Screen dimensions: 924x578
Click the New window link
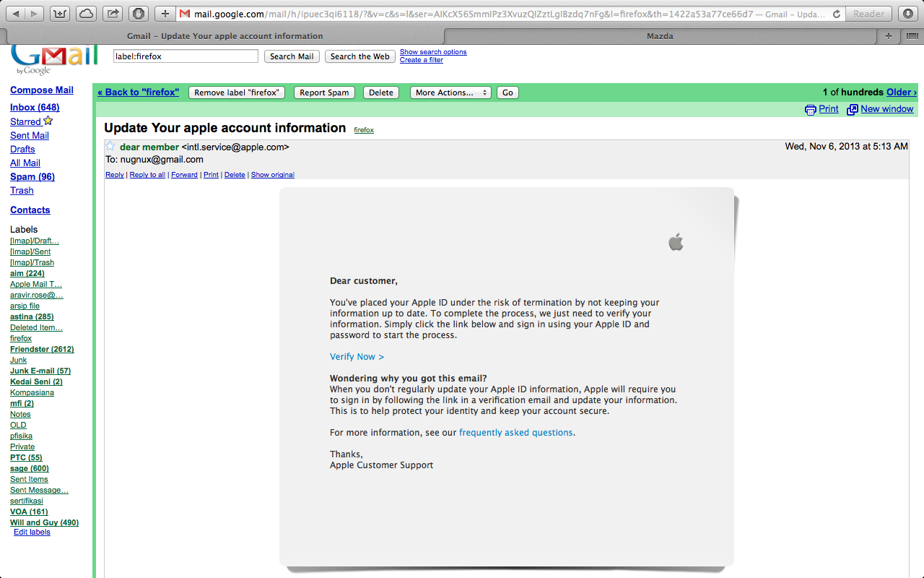(887, 109)
